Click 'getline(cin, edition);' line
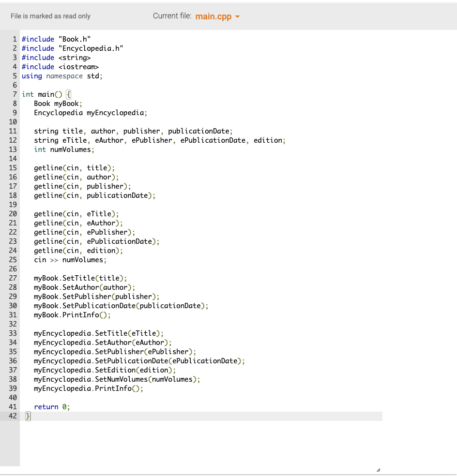 point(78,251)
